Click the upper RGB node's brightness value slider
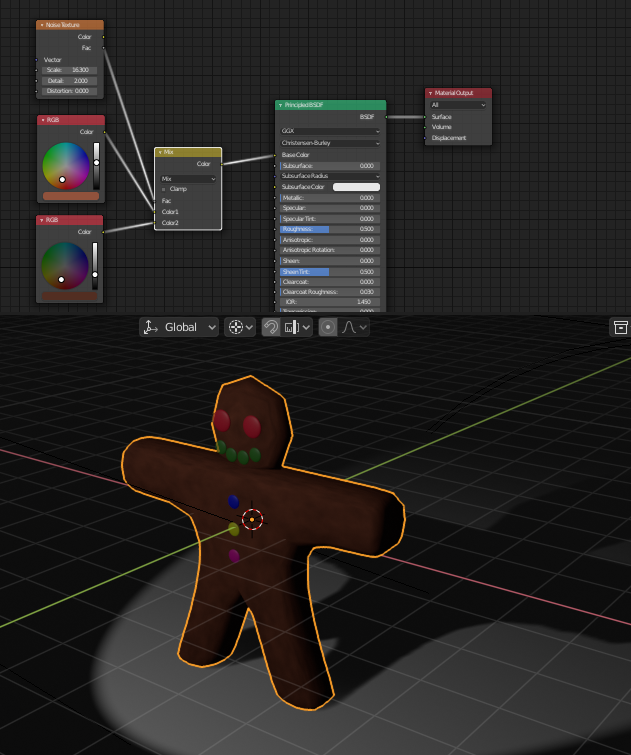Image resolution: width=631 pixels, height=755 pixels. 96,166
